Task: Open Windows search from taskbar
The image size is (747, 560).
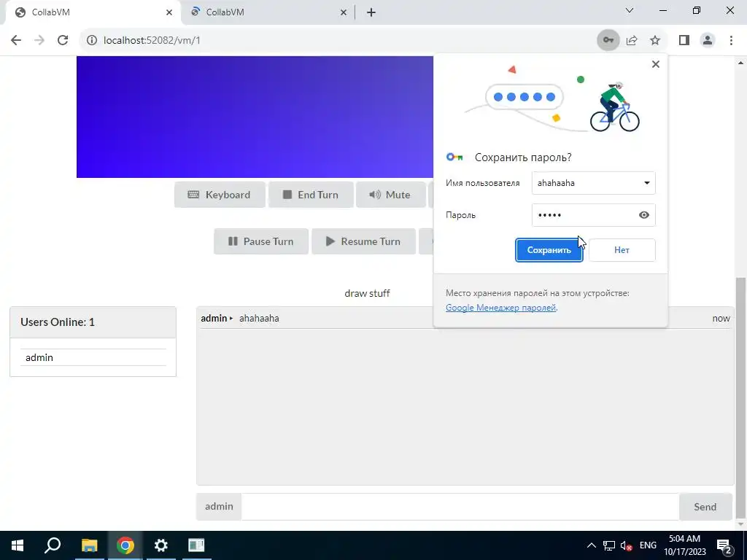Action: (53, 545)
